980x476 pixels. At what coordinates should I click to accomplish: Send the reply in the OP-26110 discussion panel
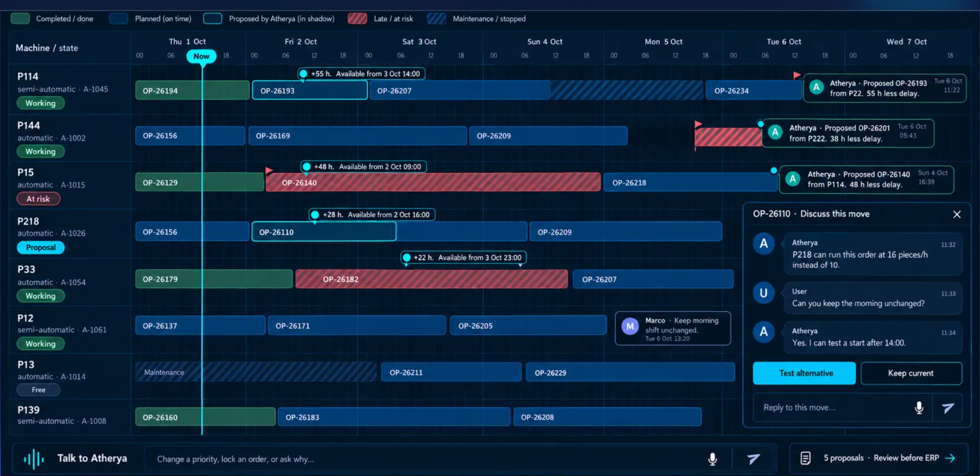click(x=948, y=407)
